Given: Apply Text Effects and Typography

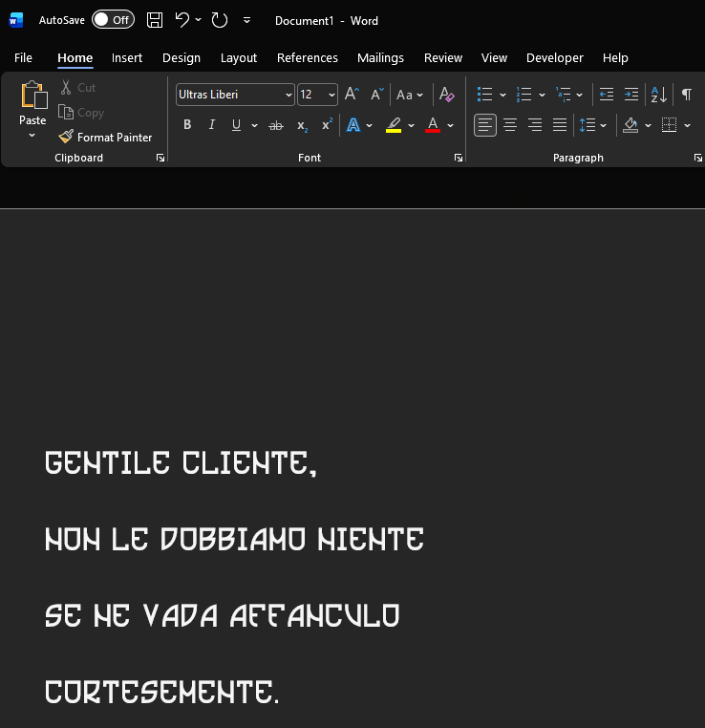Looking at the screenshot, I should pos(353,124).
